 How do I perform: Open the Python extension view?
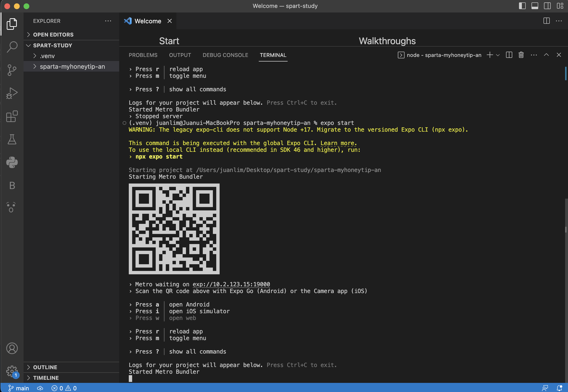tap(12, 162)
